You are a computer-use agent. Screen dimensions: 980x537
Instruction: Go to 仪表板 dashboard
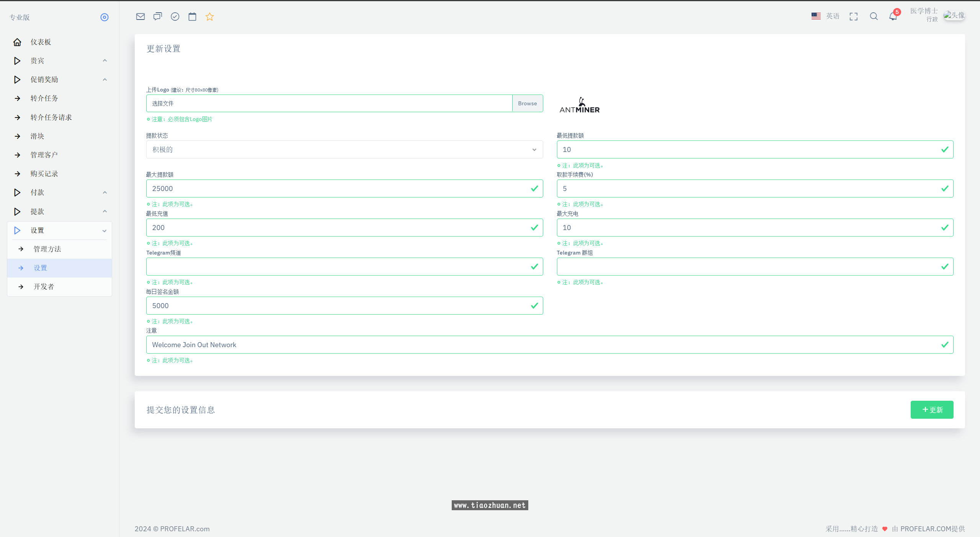point(41,42)
